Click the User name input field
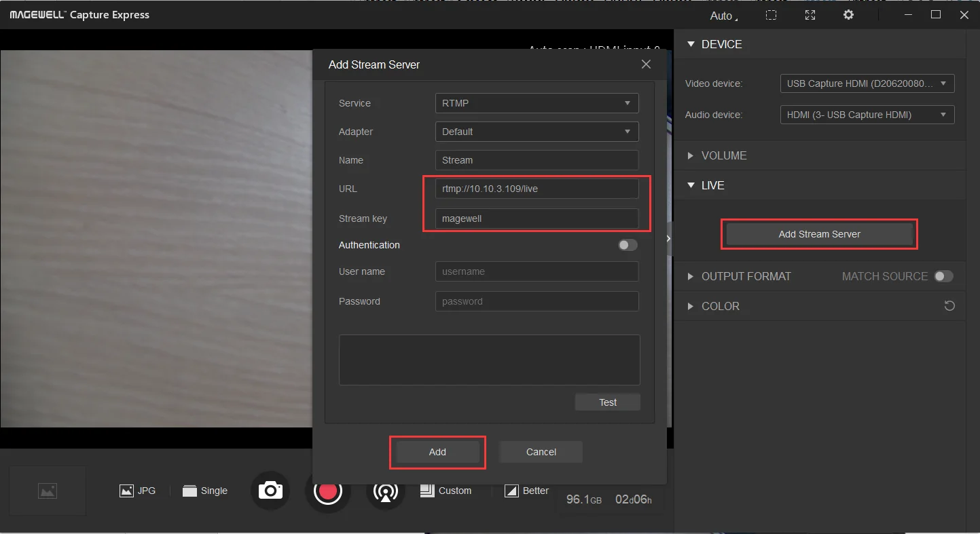Screen dimensions: 980x534 pyautogui.click(x=537, y=271)
